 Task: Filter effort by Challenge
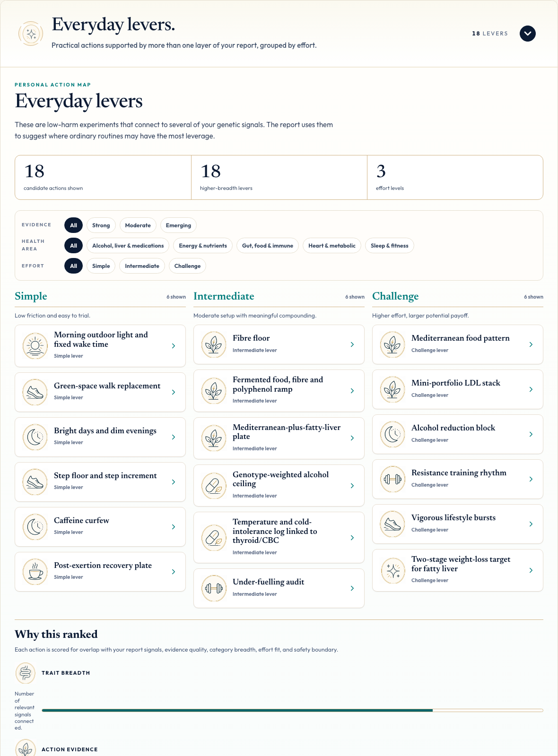click(187, 266)
